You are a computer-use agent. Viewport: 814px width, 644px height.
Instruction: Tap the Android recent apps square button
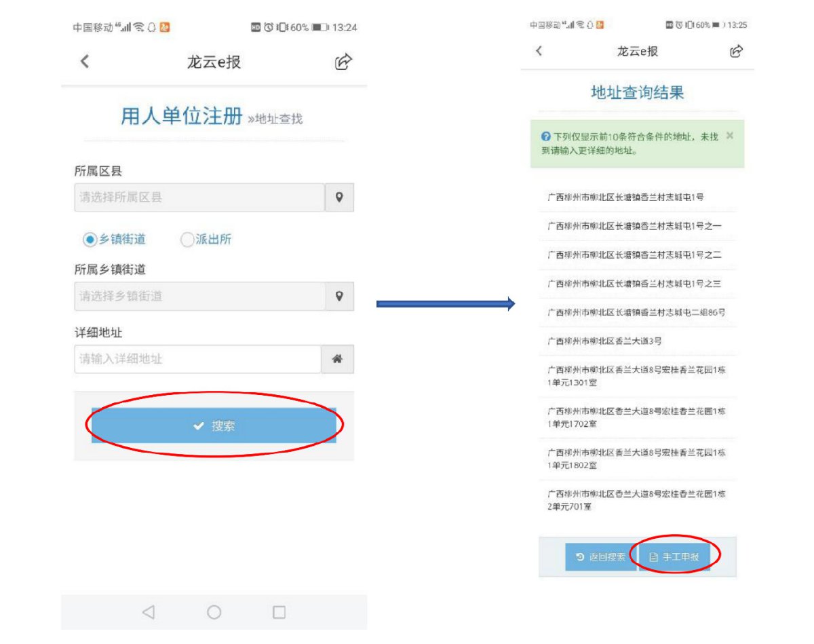click(279, 612)
